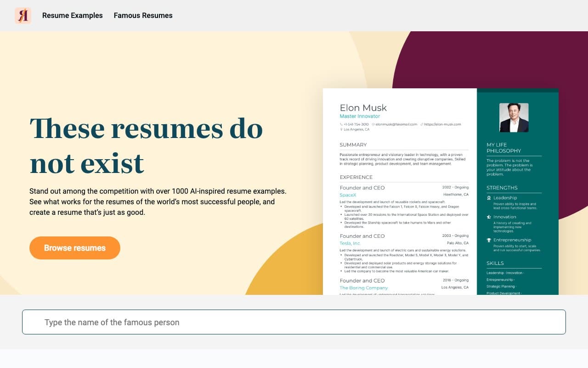This screenshot has width=588, height=368.
Task: Open The Boring Company link
Action: click(x=363, y=287)
